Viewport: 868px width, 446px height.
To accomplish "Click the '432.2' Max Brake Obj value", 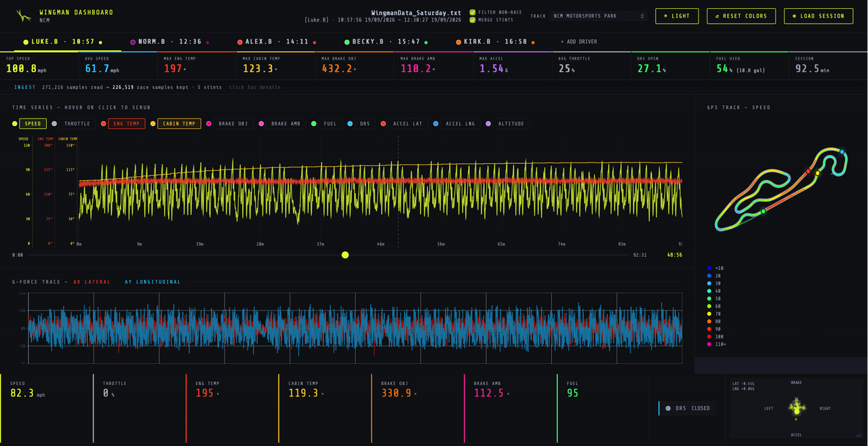I will [x=337, y=68].
